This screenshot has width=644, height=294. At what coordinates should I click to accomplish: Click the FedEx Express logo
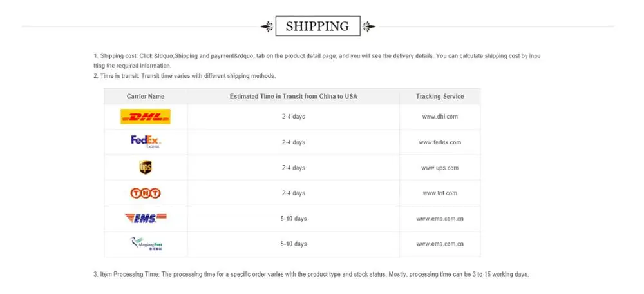coord(146,142)
